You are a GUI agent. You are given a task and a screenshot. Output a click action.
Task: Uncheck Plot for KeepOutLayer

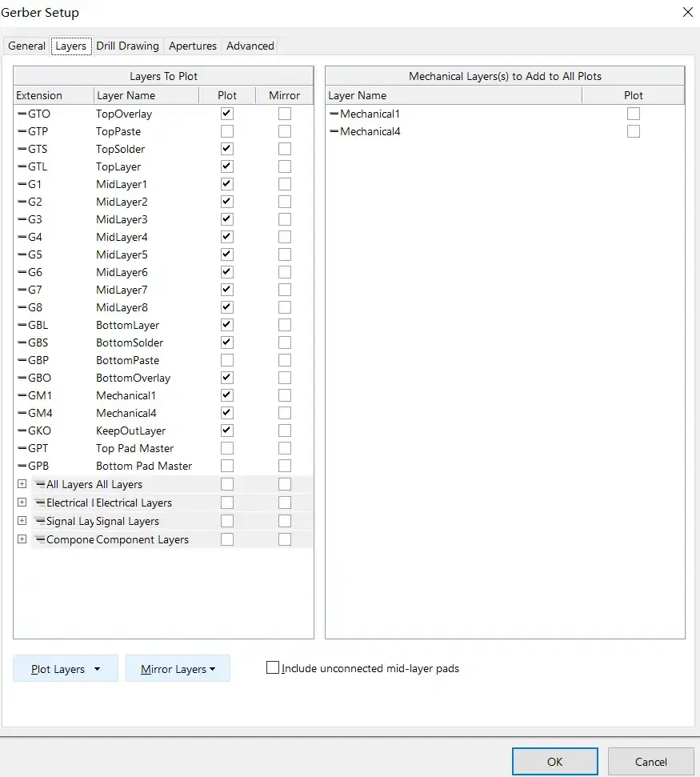tap(227, 431)
